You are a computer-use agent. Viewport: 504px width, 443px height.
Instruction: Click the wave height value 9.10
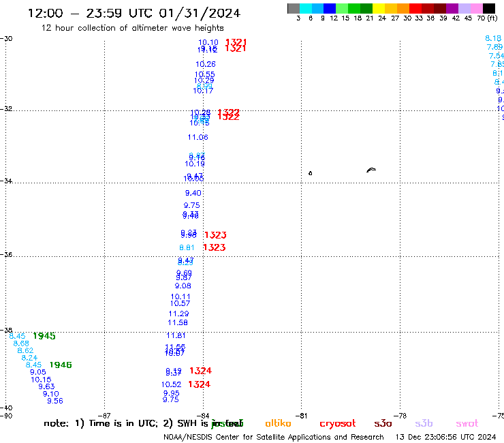click(x=51, y=394)
